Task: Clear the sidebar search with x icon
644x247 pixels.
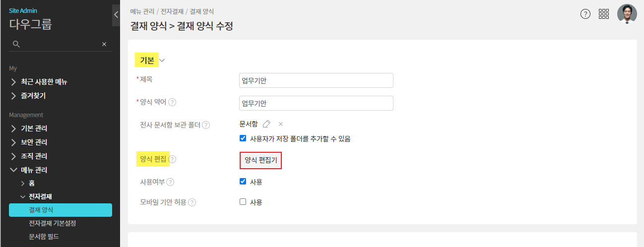Action: tap(104, 44)
